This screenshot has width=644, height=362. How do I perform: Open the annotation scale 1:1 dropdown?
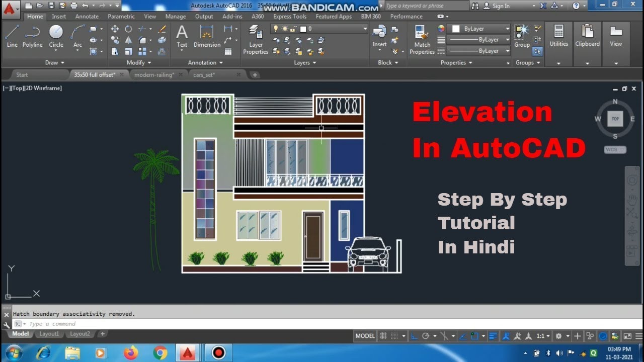543,336
